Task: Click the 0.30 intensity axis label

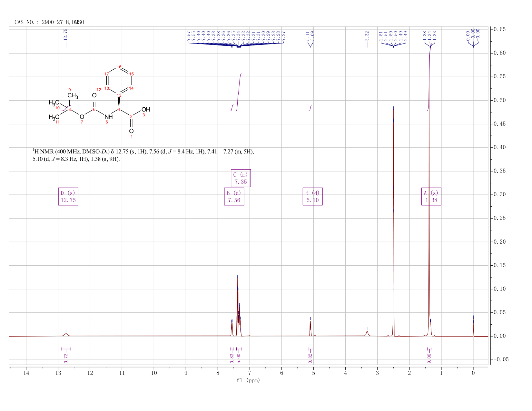Action: tap(499, 195)
